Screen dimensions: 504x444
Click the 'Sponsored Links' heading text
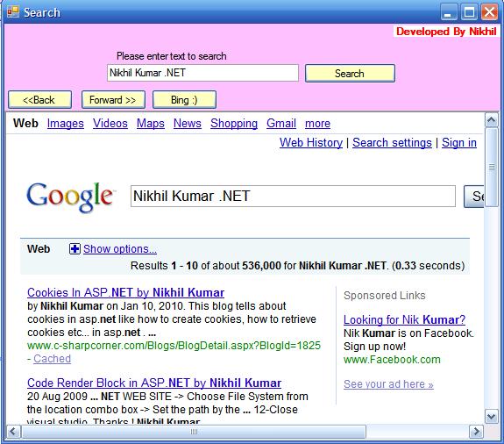[385, 296]
